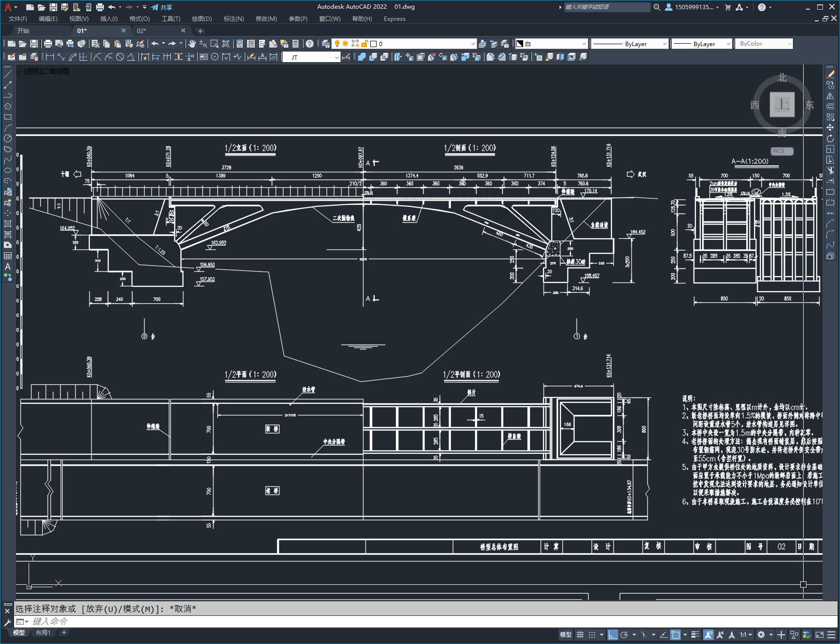This screenshot has width=840, height=644.
Task: Open the layer dropdown list
Action: pos(473,44)
